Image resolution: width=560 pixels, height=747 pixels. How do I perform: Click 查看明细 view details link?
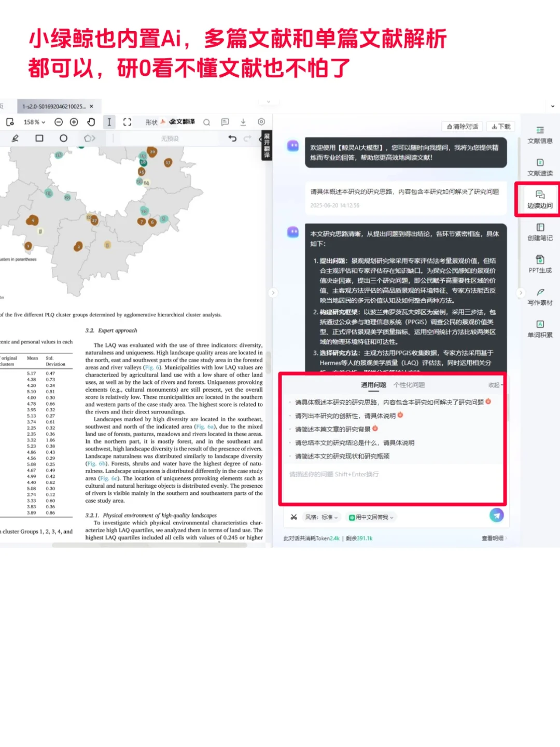click(x=494, y=538)
